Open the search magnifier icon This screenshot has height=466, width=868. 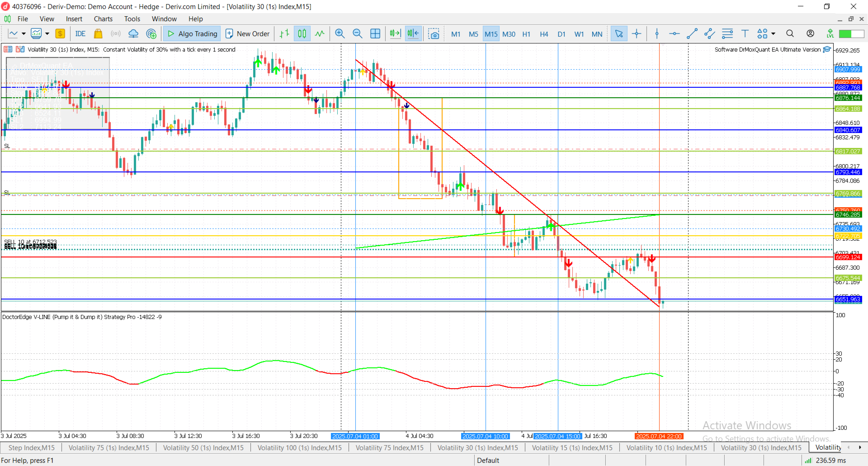790,34
